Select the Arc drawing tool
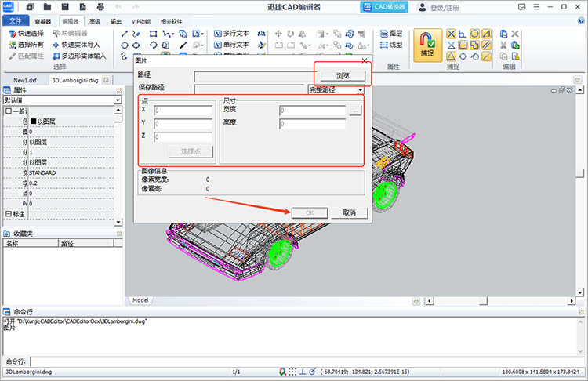 (x=154, y=45)
